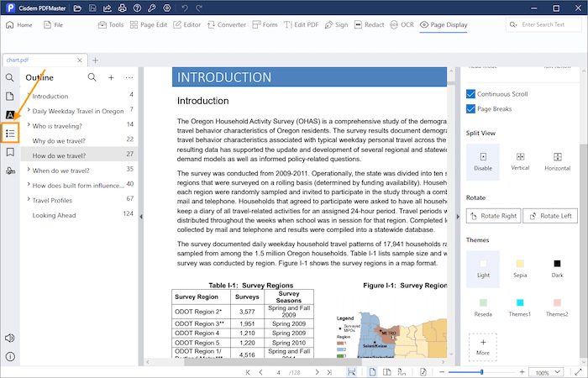Select the Horizontal split view option
Viewport: 588px width, 378px height.
557,162
